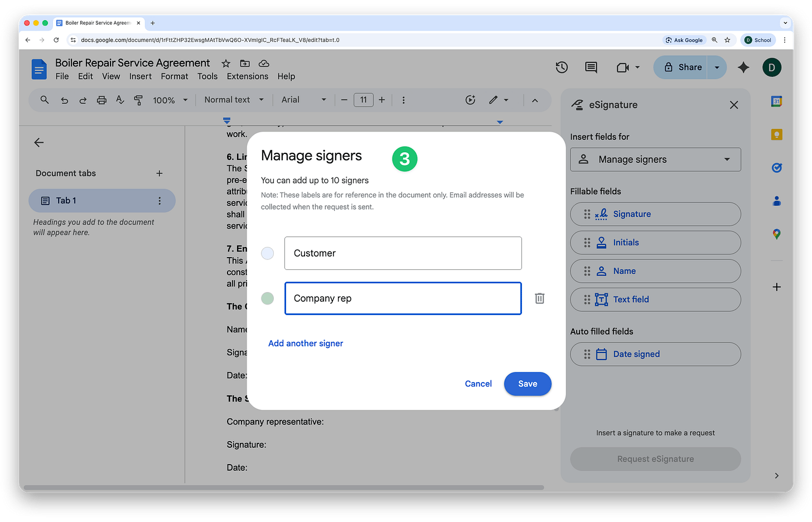The height and width of the screenshot is (522, 812).
Task: Open Google Tasks side panel icon
Action: click(x=776, y=168)
